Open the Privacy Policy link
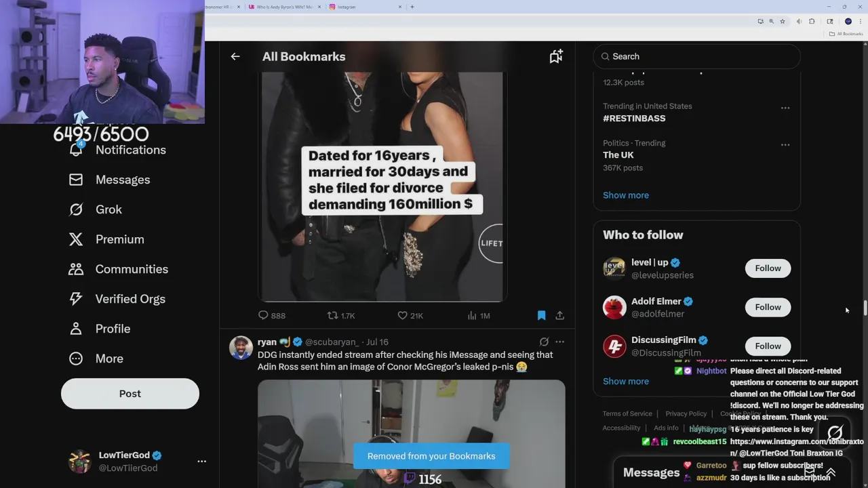868x488 pixels. [686, 413]
